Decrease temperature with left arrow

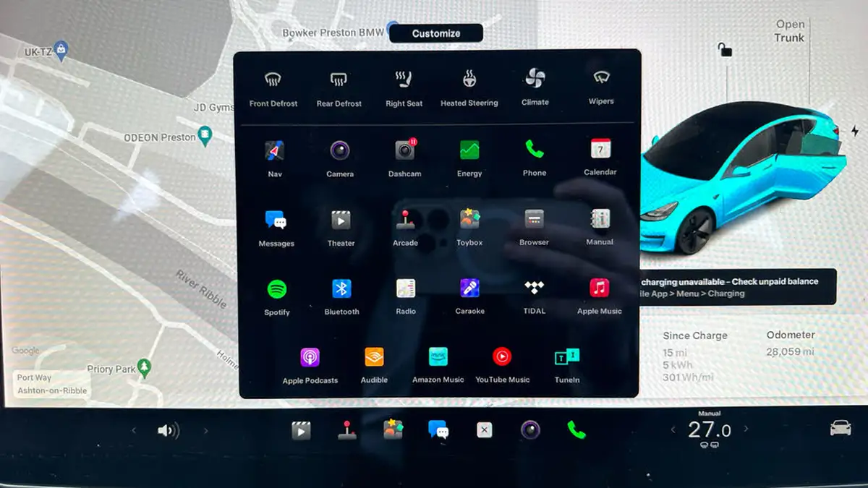click(673, 430)
